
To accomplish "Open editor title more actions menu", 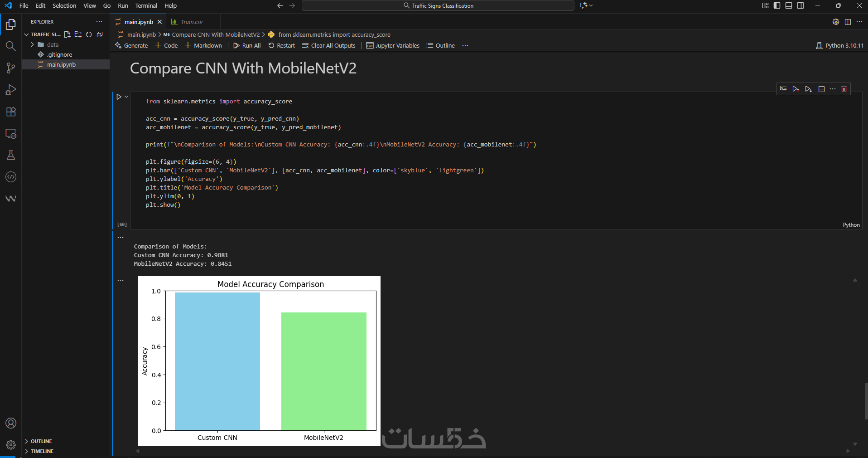I will [x=859, y=22].
